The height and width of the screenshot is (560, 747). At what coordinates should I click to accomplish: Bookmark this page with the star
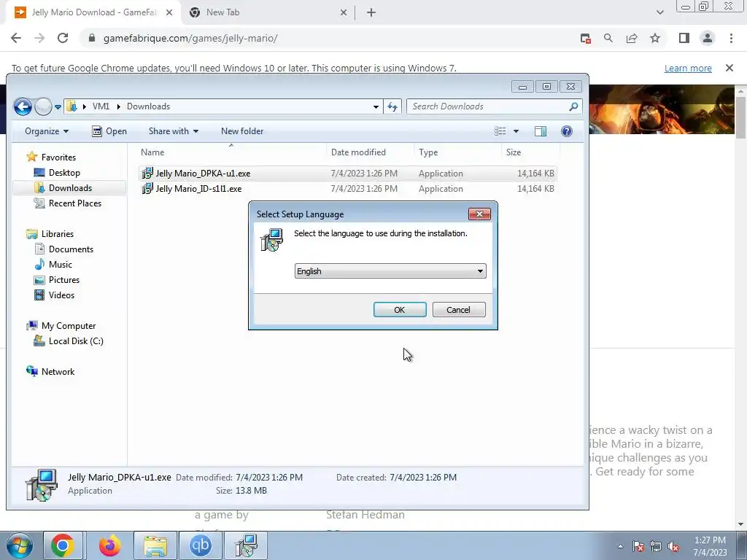tap(655, 38)
